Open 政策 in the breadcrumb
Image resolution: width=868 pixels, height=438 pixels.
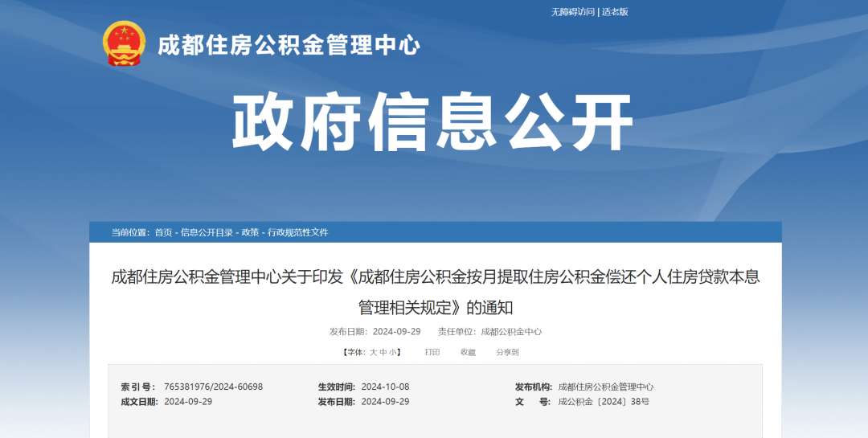click(x=250, y=232)
